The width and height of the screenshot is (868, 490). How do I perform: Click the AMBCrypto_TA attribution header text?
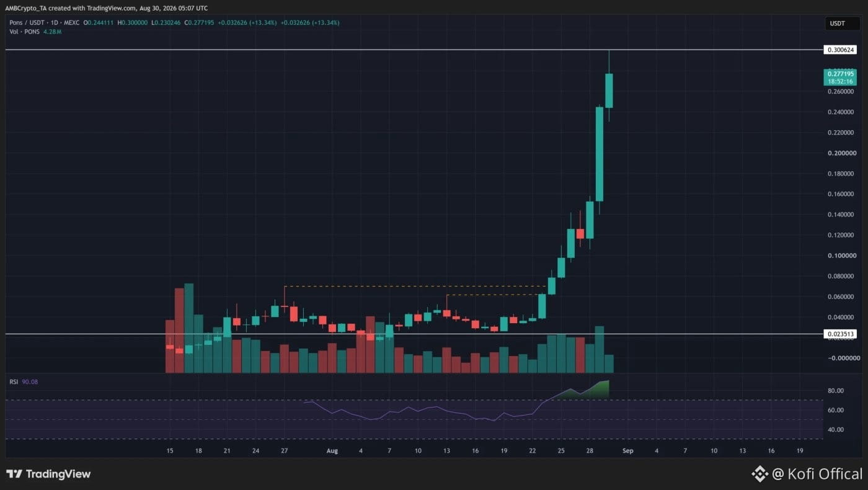107,8
